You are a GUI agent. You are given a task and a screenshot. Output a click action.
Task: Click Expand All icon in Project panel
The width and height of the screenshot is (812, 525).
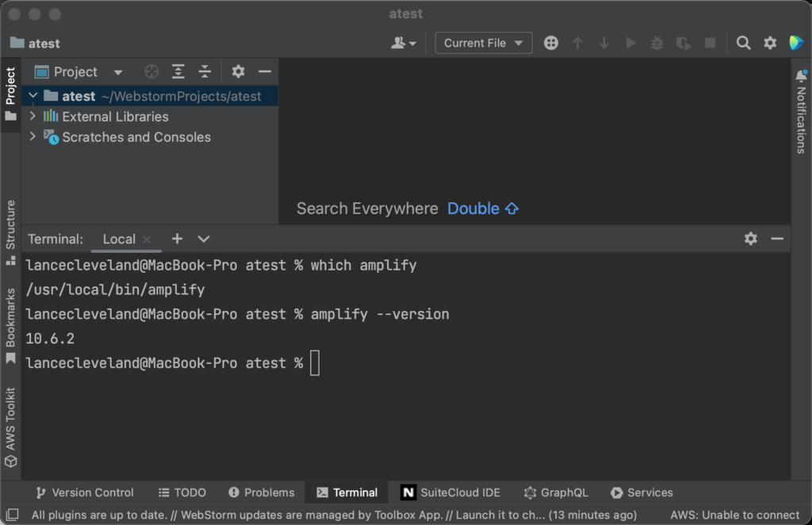[x=178, y=72]
